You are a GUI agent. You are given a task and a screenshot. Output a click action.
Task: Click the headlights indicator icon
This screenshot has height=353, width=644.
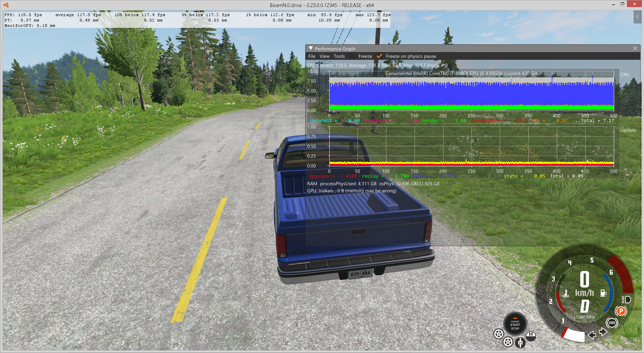[x=626, y=300]
